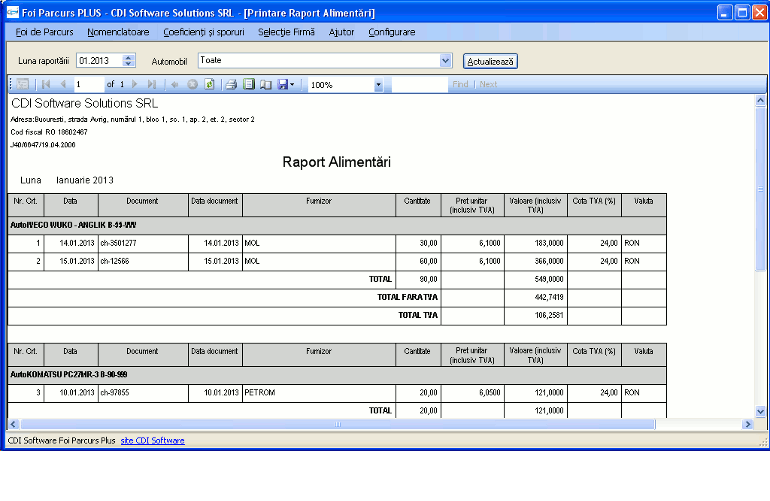The image size is (770, 501).
Task: Click the current page number field
Action: pos(87,85)
